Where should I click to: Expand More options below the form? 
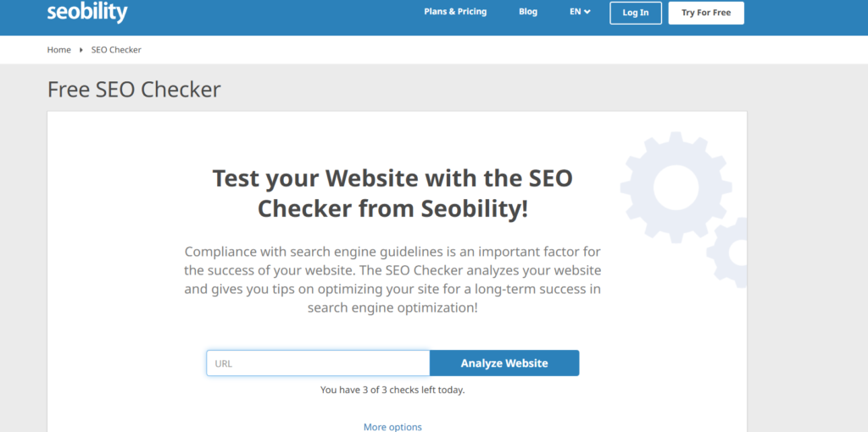pyautogui.click(x=392, y=426)
